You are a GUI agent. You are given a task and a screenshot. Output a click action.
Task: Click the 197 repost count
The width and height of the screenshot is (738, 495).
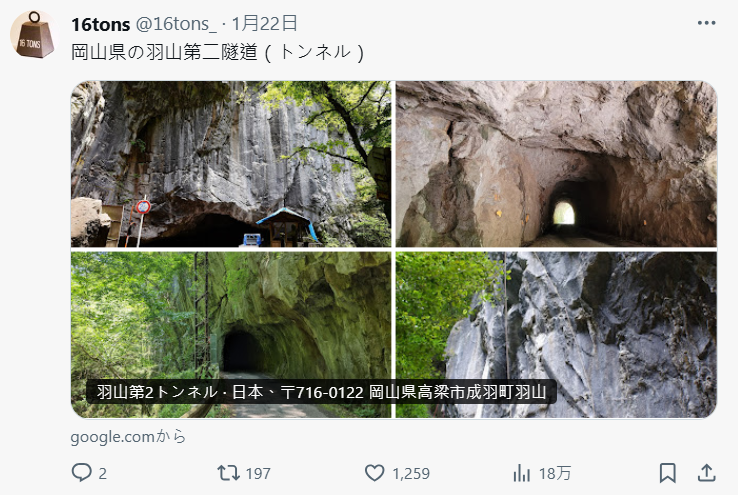pos(258,473)
